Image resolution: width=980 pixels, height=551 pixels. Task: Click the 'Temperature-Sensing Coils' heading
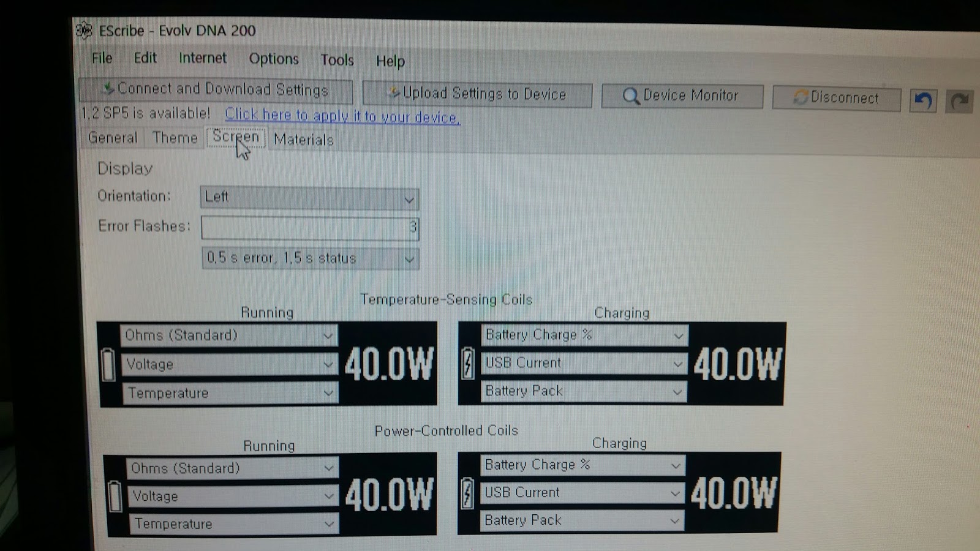pos(446,299)
